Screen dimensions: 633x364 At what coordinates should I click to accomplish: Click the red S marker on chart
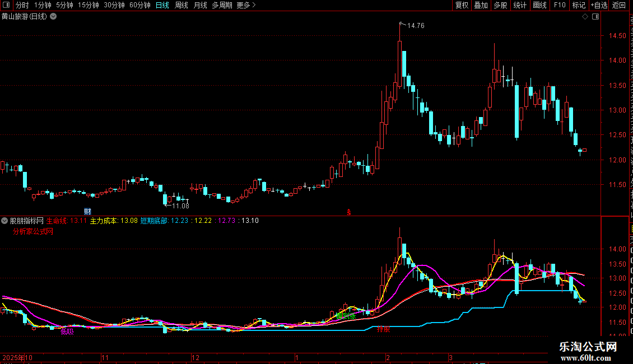[x=349, y=213]
